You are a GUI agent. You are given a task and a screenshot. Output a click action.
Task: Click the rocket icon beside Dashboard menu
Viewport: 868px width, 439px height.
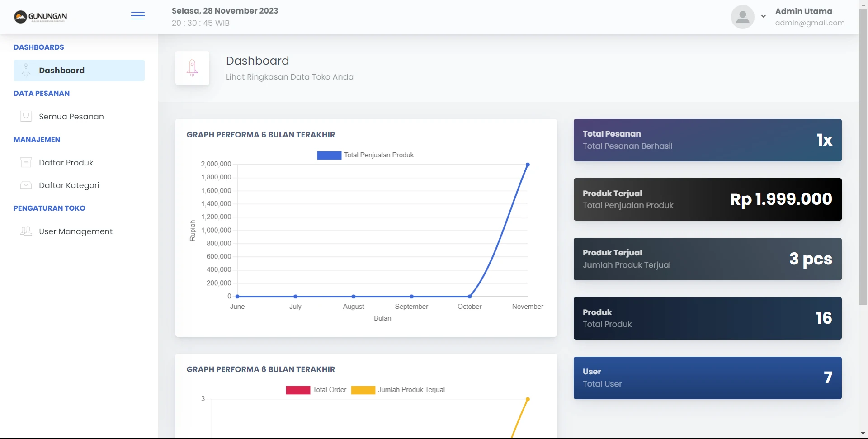point(26,70)
